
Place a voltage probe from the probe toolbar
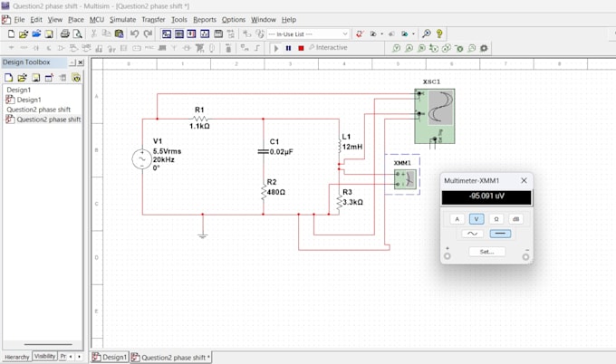click(397, 48)
